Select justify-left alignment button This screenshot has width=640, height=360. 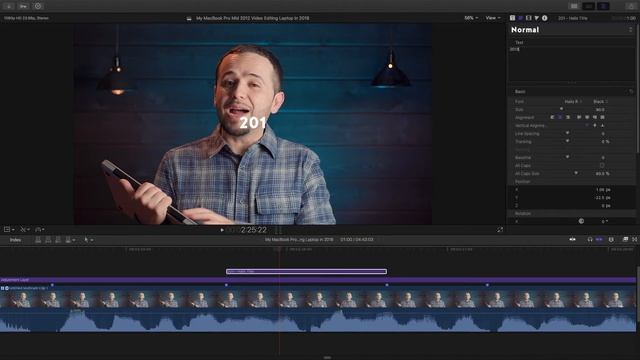pyautogui.click(x=579, y=117)
